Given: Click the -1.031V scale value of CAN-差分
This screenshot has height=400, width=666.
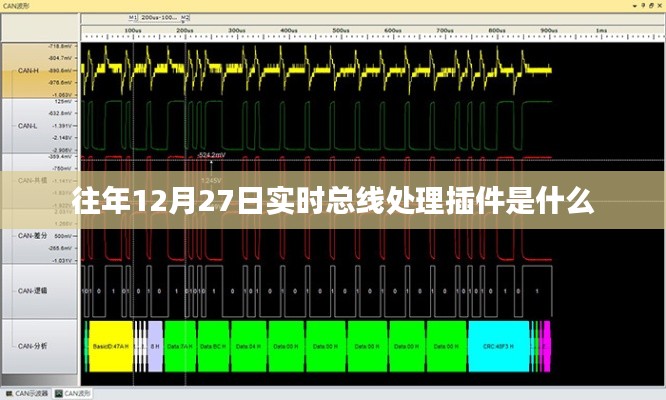Looking at the screenshot, I should (x=62, y=260).
